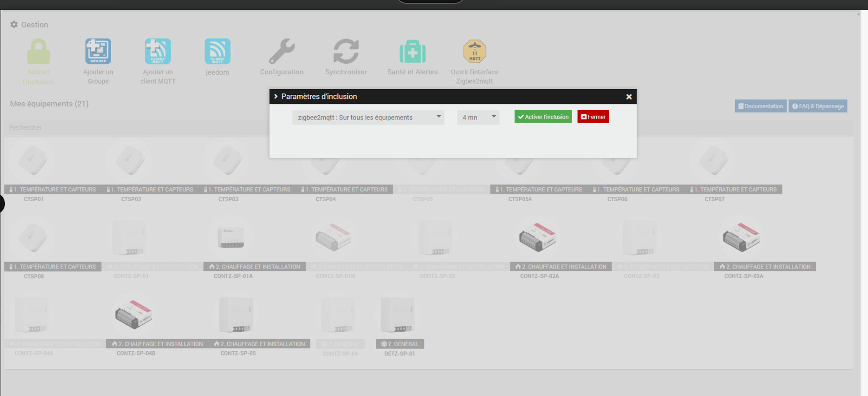Open the FAQ & Dépannage button
The width and height of the screenshot is (868, 396).
[818, 106]
